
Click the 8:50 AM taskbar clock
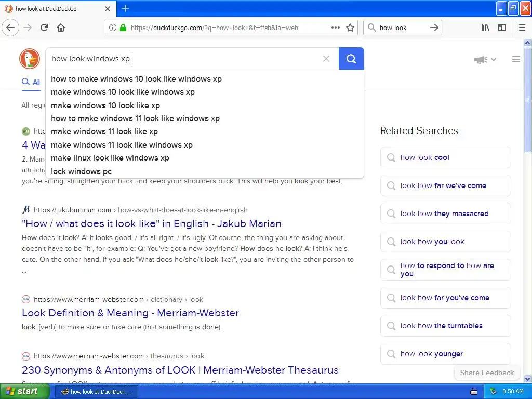click(513, 392)
